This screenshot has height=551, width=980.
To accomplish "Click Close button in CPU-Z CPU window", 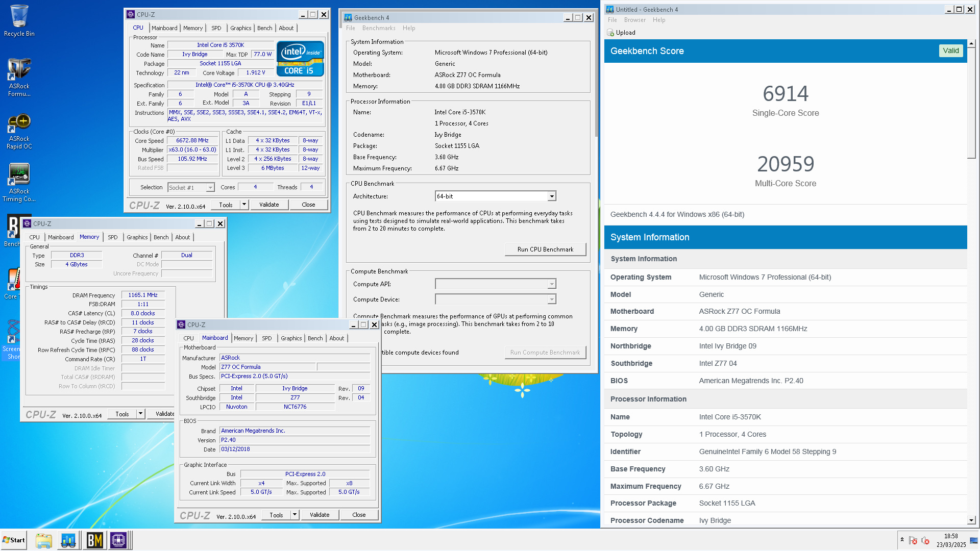I will (x=308, y=205).
